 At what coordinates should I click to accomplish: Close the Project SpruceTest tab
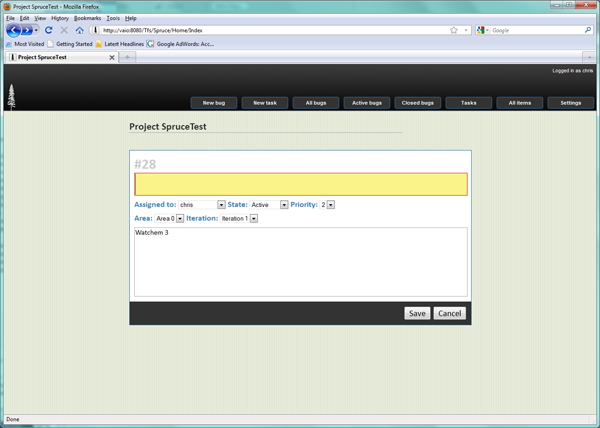pyautogui.click(x=112, y=57)
